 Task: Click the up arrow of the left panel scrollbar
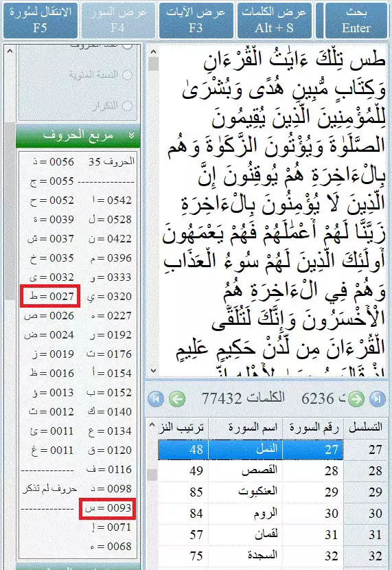[10, 52]
